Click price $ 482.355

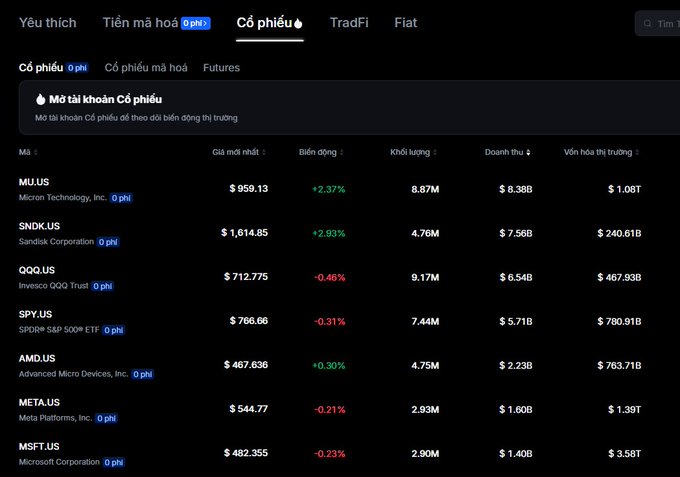(x=246, y=453)
